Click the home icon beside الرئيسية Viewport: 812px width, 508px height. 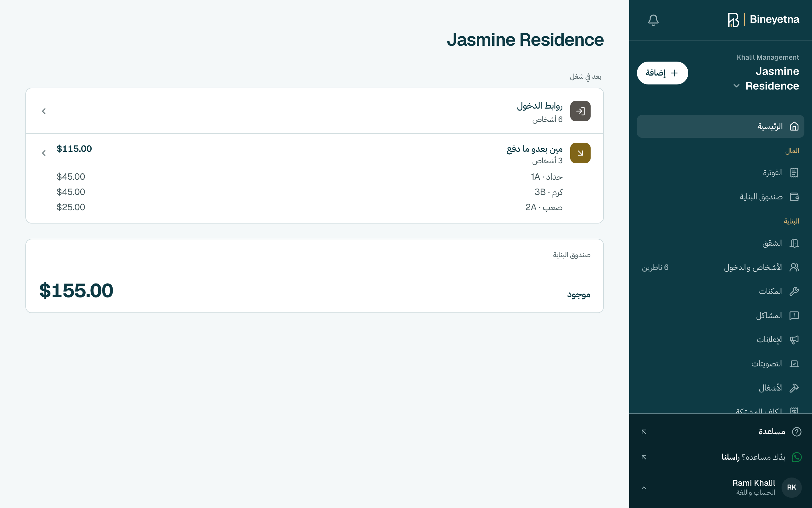[x=794, y=126]
